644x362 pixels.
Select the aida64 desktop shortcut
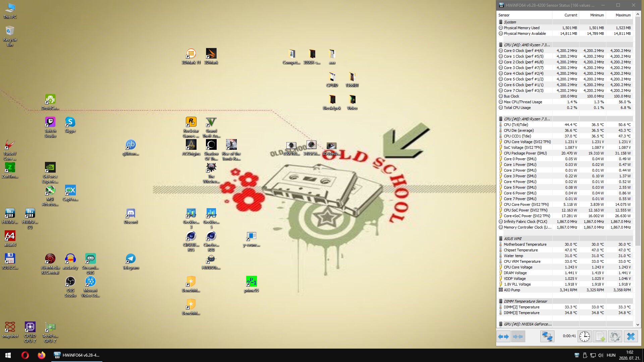pos(10,239)
